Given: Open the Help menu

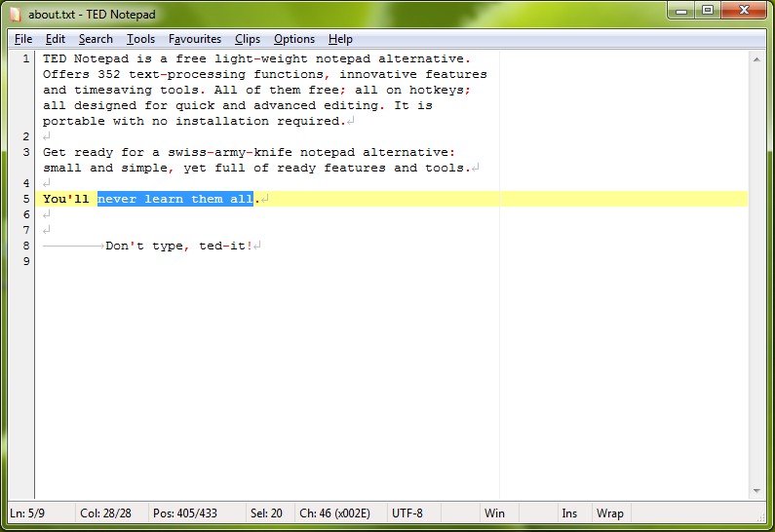Looking at the screenshot, I should [x=340, y=39].
